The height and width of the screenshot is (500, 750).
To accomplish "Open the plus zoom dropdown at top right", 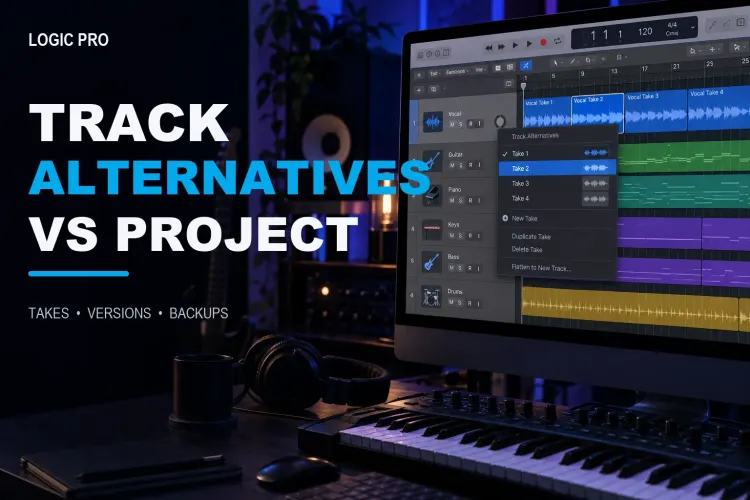I will [714, 49].
